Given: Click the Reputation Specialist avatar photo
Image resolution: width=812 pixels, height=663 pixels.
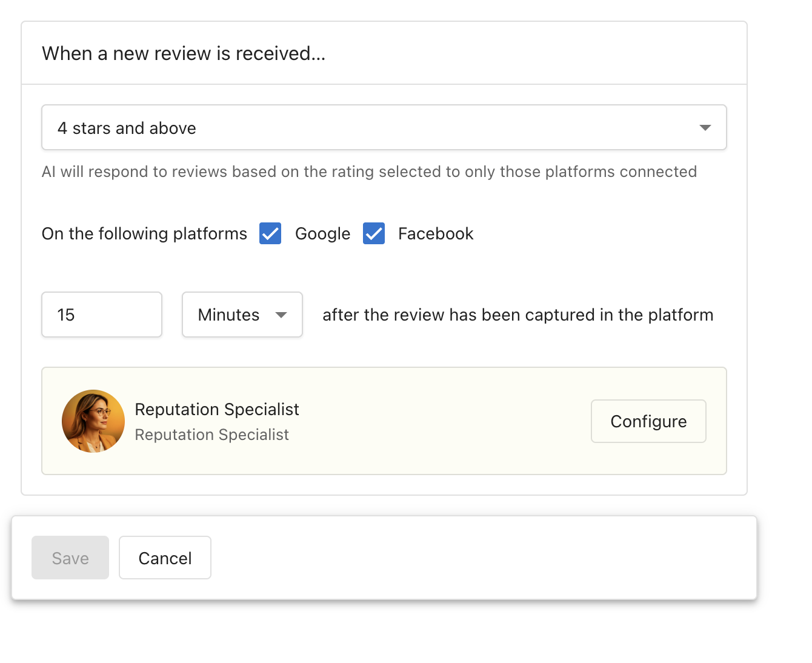Looking at the screenshot, I should [93, 421].
